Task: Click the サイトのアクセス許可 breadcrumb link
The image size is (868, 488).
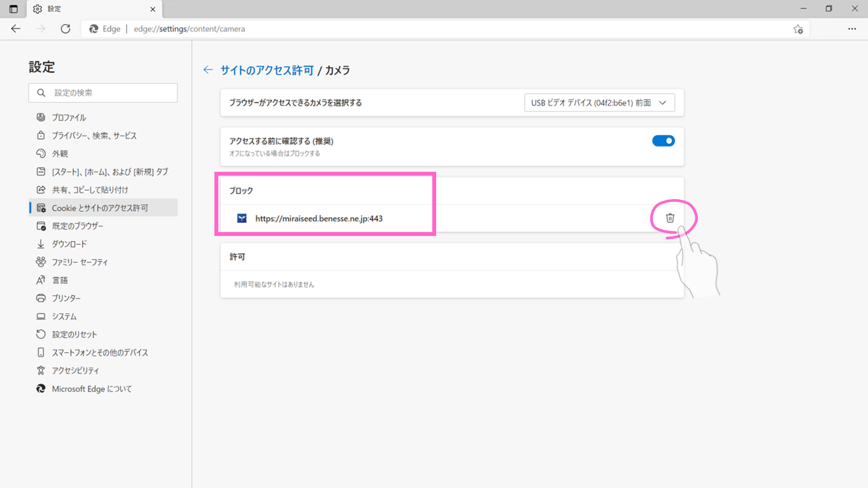Action: point(267,70)
